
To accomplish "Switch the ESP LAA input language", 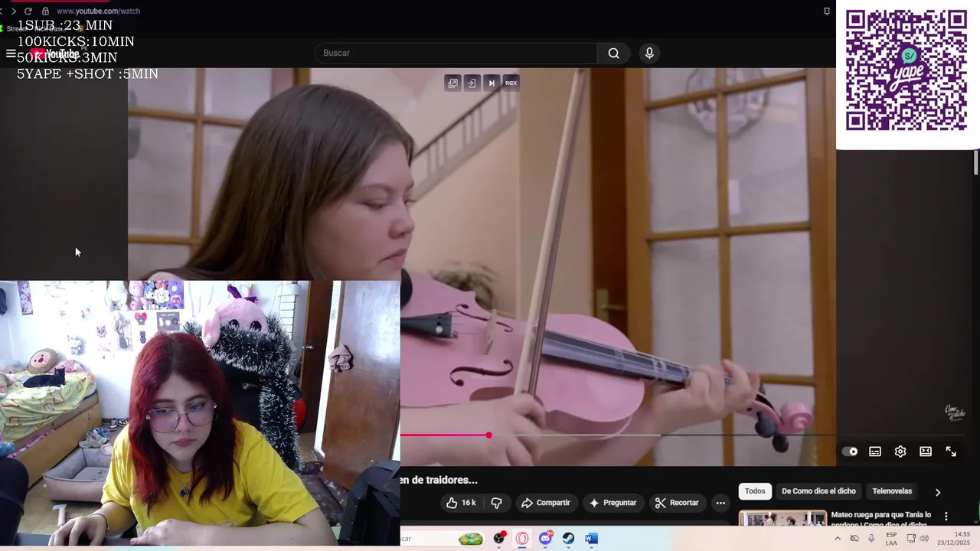I will pyautogui.click(x=891, y=539).
